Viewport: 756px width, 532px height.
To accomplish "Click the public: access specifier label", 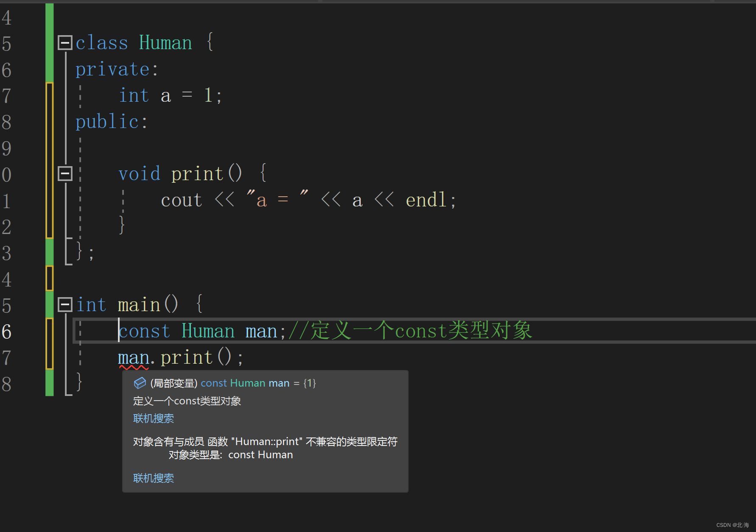I will click(x=111, y=121).
